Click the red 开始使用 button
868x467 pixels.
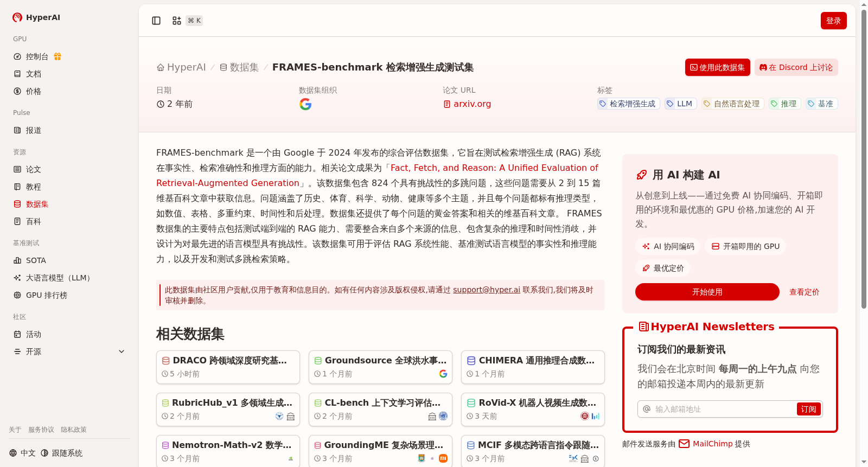click(707, 292)
